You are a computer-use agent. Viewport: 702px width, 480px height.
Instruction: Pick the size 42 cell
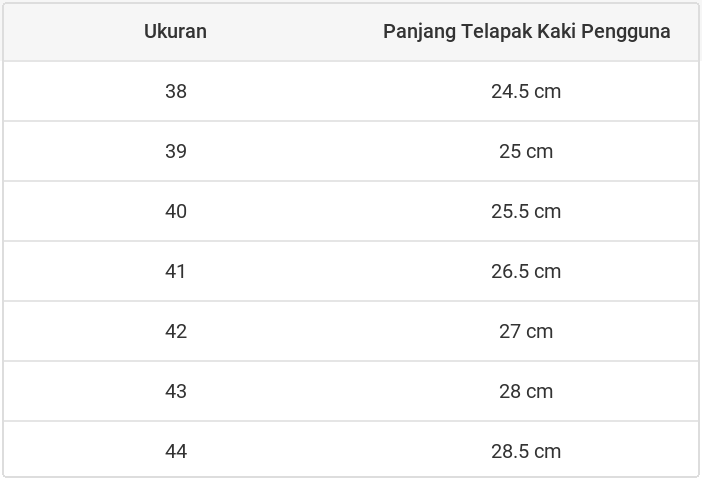pos(176,331)
